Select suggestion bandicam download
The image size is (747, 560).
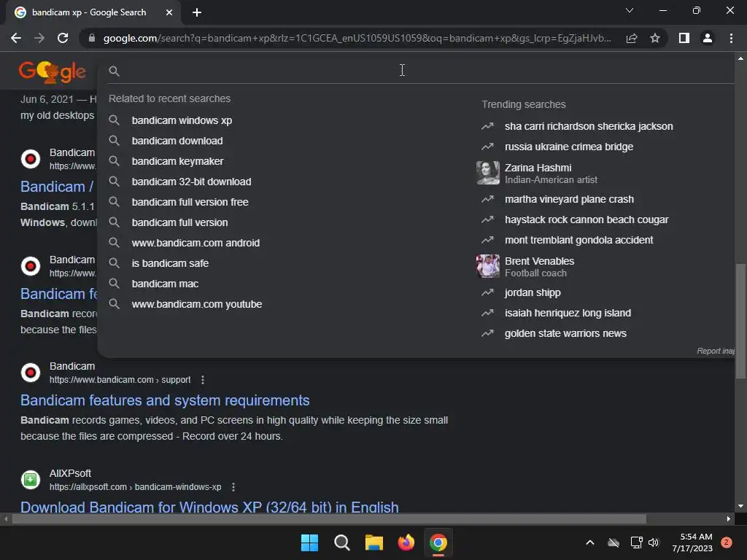click(177, 141)
